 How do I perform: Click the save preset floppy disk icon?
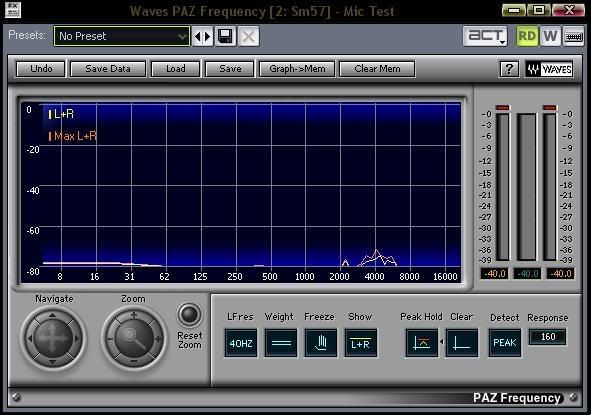(x=225, y=37)
